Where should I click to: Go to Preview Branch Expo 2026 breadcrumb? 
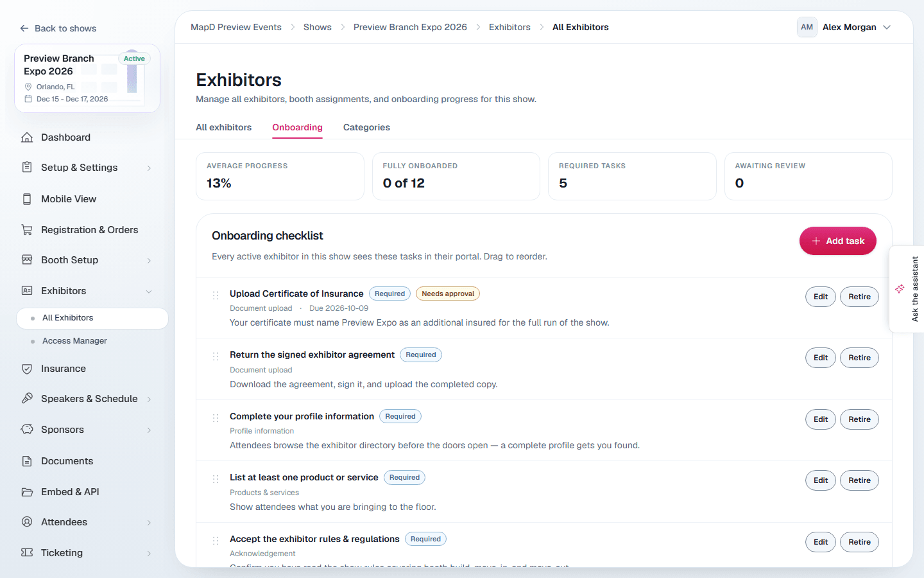click(x=410, y=27)
